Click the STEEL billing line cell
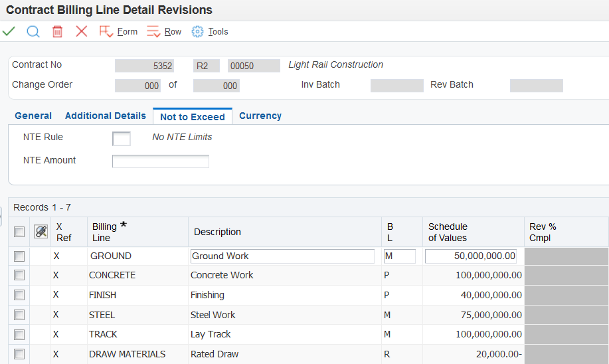The image size is (609, 364). (137, 315)
